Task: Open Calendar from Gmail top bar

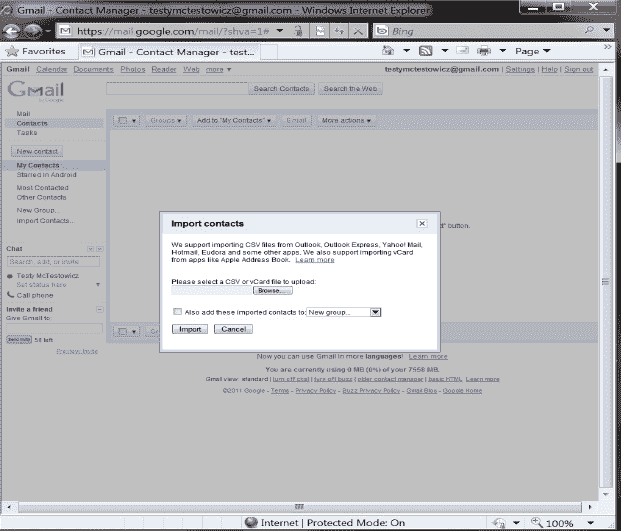Action: click(51, 69)
